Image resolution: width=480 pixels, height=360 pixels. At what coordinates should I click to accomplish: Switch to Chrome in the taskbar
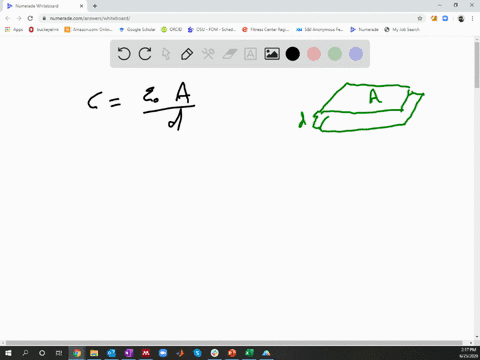77,353
